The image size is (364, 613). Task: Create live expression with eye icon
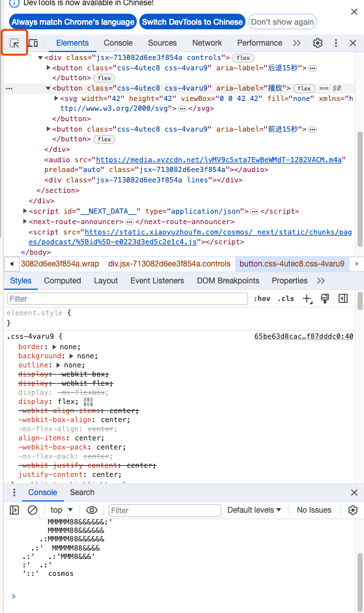92,510
